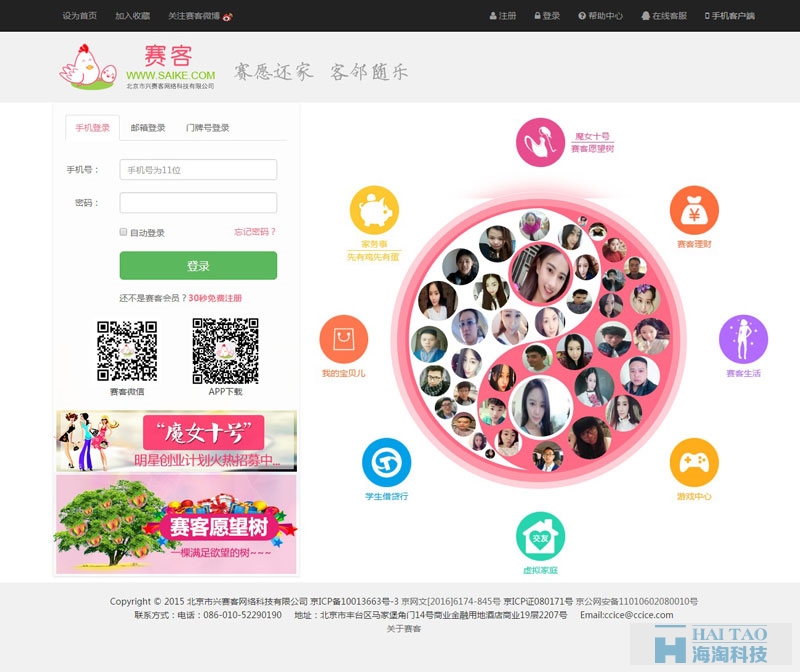800x672 pixels.
Task: Click the 忘记密码 link
Action: tap(254, 232)
